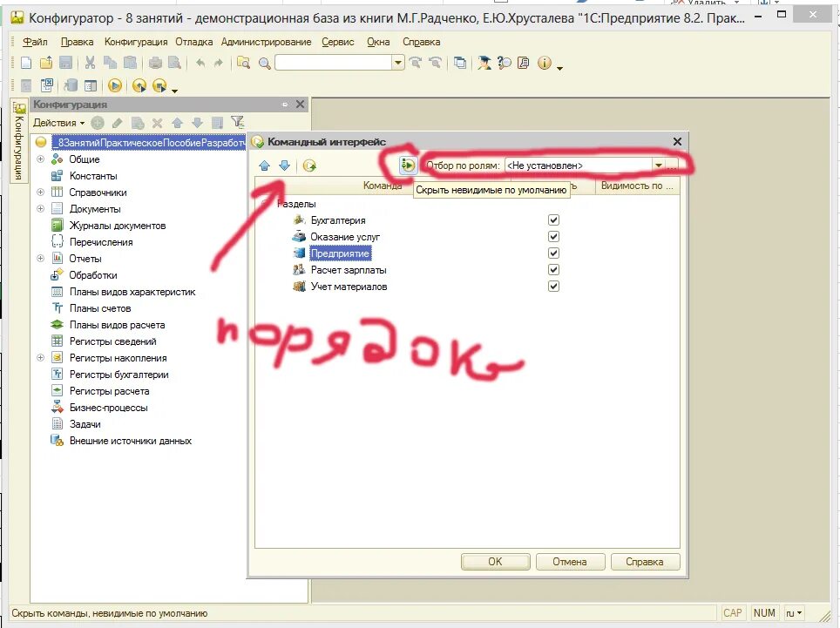Click the toolbar search input field
Screen dimensions: 840x628
334,64
